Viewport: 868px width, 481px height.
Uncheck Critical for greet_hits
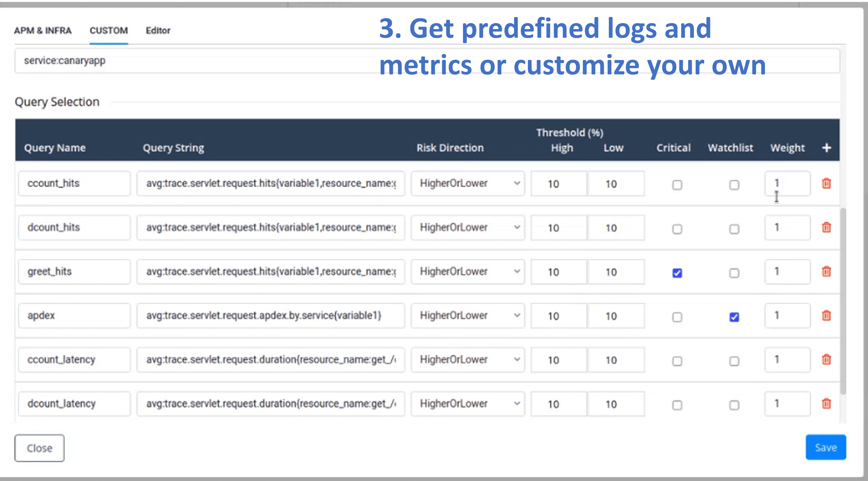(677, 273)
